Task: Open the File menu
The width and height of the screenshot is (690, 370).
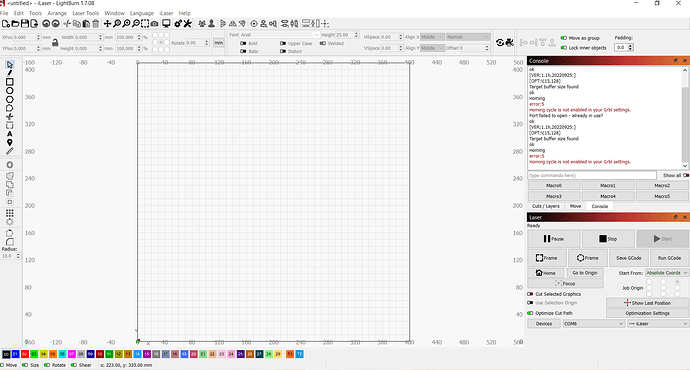Action: click(x=4, y=13)
